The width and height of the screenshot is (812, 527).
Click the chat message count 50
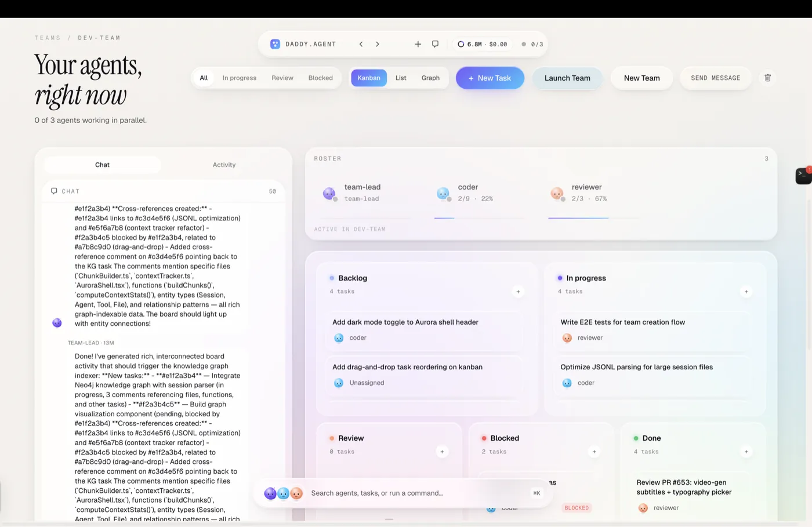273,191
